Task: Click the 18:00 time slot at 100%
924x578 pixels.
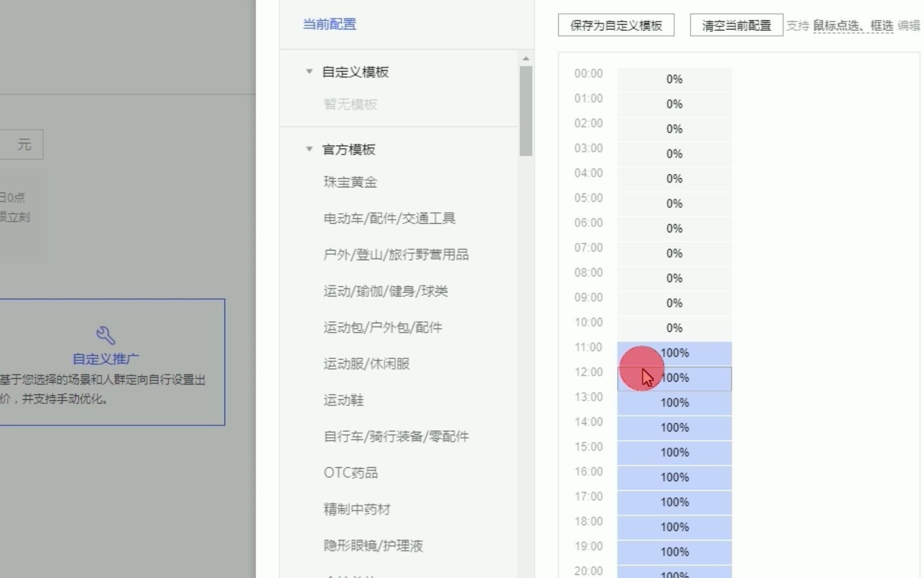Action: click(674, 528)
